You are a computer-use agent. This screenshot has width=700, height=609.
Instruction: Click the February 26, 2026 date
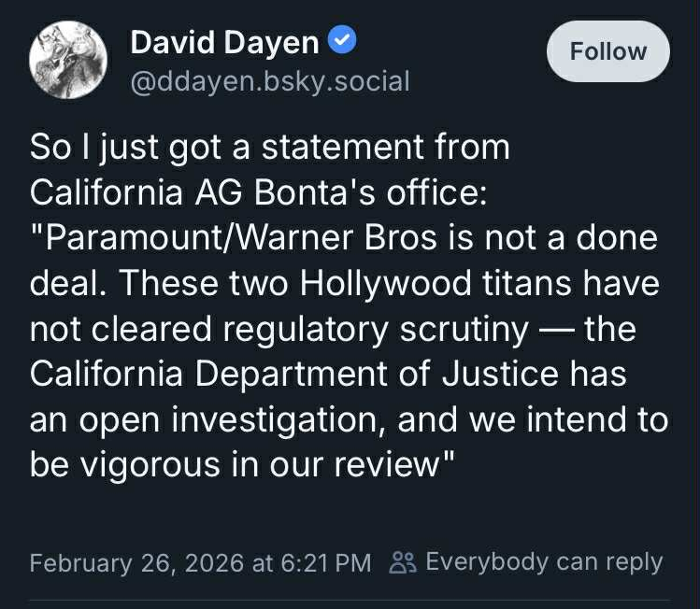[x=136, y=563]
